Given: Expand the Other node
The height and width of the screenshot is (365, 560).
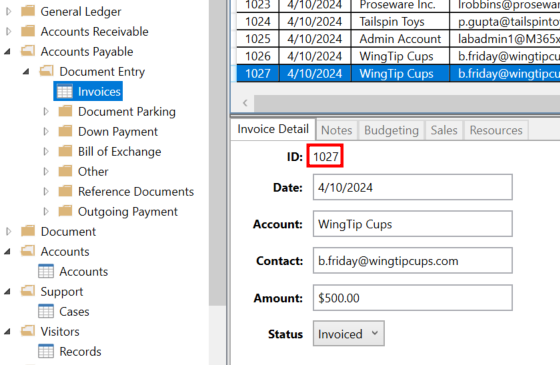Looking at the screenshot, I should point(46,171).
